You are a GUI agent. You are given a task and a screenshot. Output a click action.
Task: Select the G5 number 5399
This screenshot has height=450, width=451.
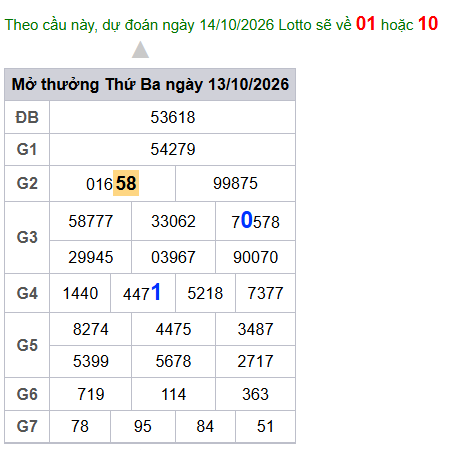coord(91,361)
